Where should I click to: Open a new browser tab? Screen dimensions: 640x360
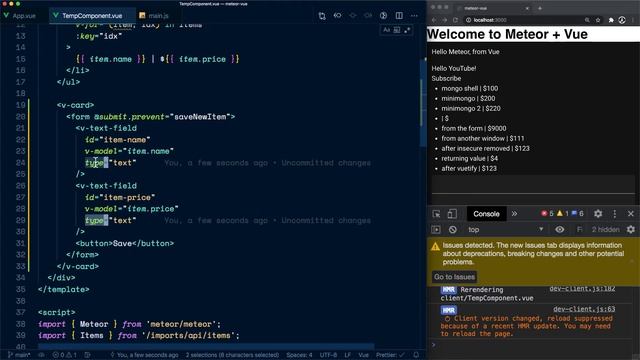540,8
